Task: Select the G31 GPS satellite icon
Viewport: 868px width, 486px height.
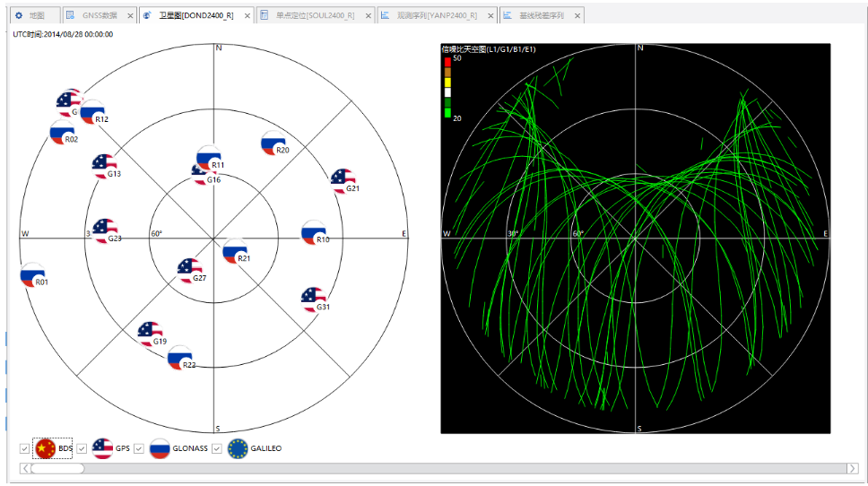Action: pos(313,299)
